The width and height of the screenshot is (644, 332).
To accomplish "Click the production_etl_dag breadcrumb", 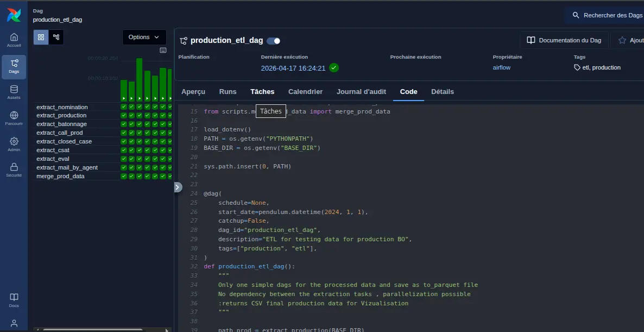I will pos(58,20).
